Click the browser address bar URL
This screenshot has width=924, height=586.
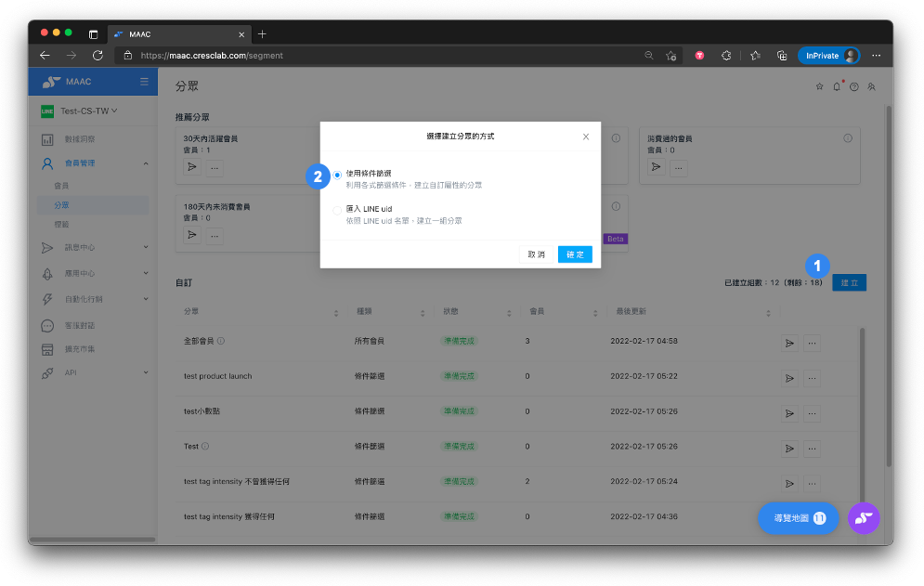212,56
